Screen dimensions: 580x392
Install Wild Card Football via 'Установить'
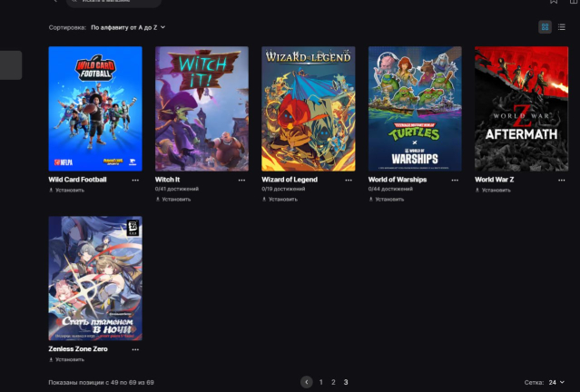tap(71, 191)
